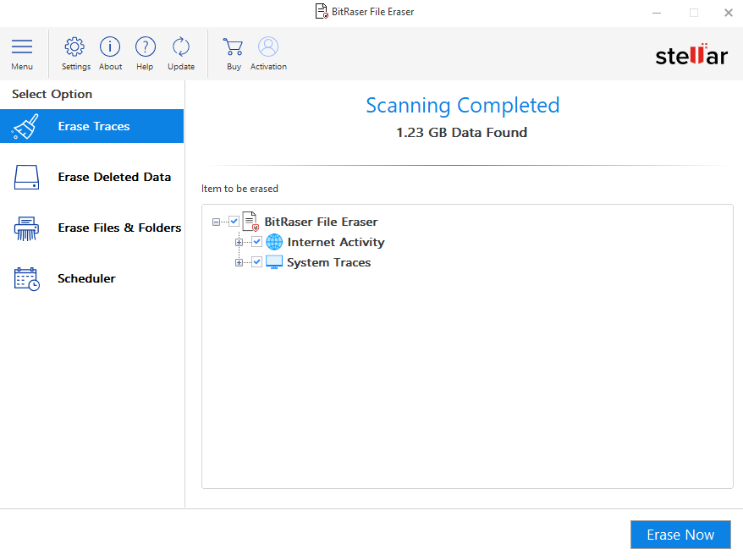Image resolution: width=743 pixels, height=560 pixels.
Task: Select Erase Files & Folders option
Action: pyautogui.click(x=92, y=228)
